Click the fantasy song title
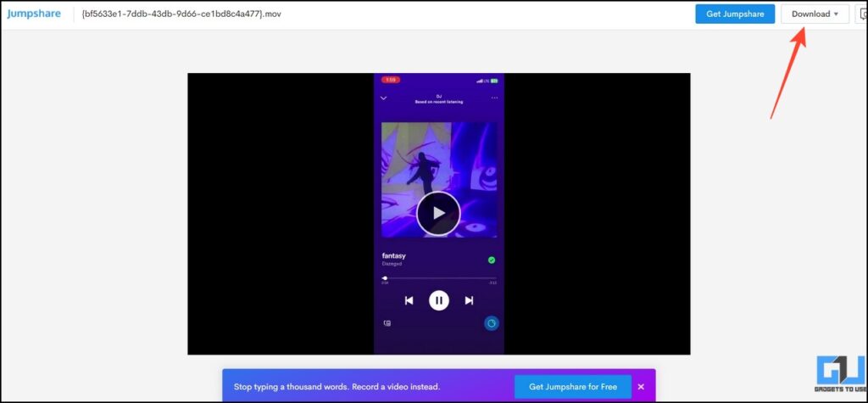 pyautogui.click(x=394, y=255)
